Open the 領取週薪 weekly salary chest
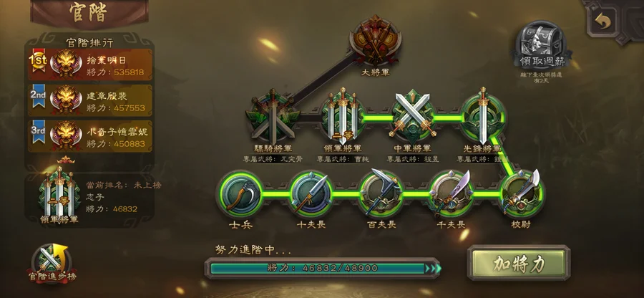The width and height of the screenshot is (644, 298). coord(541,47)
